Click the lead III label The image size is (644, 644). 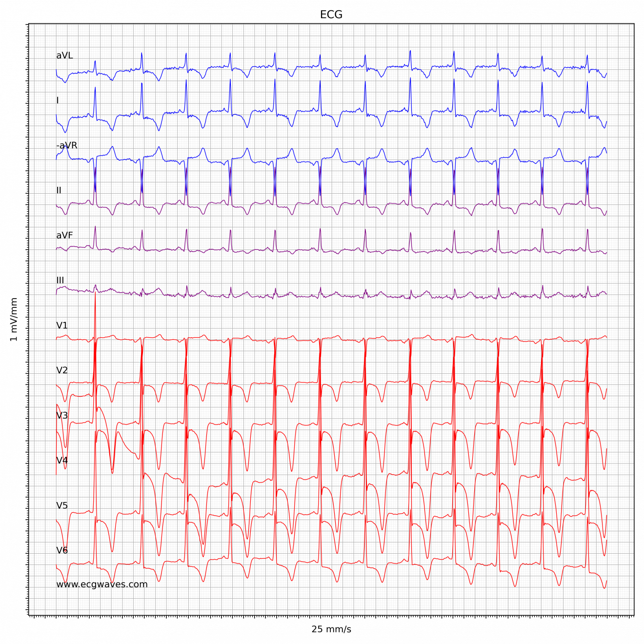pyautogui.click(x=60, y=280)
